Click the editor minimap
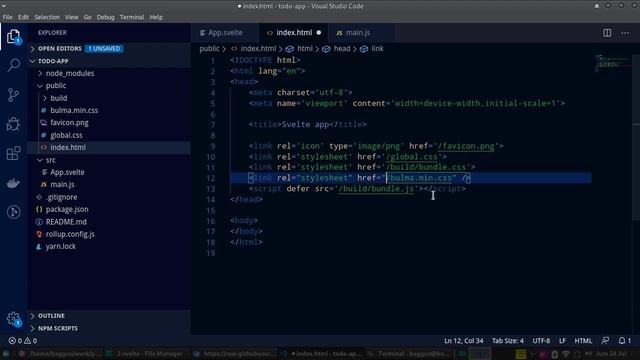Screen dimensions: 640x360 click(612, 63)
